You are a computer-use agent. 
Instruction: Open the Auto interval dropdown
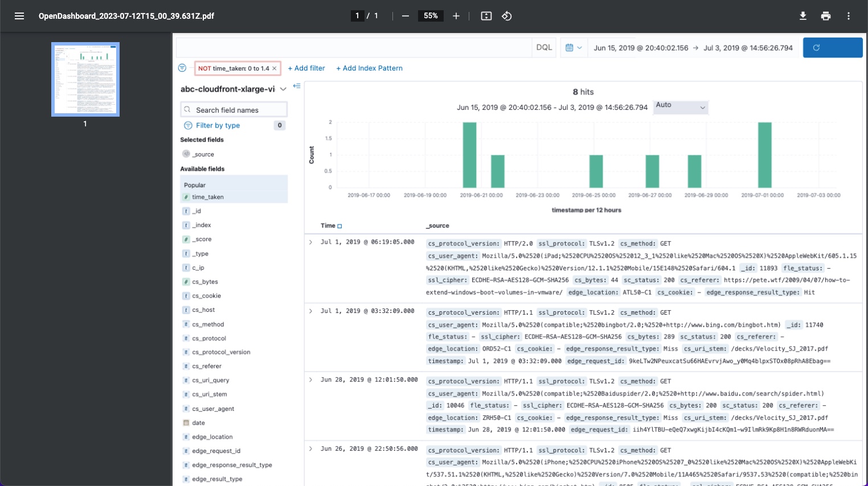click(x=681, y=106)
